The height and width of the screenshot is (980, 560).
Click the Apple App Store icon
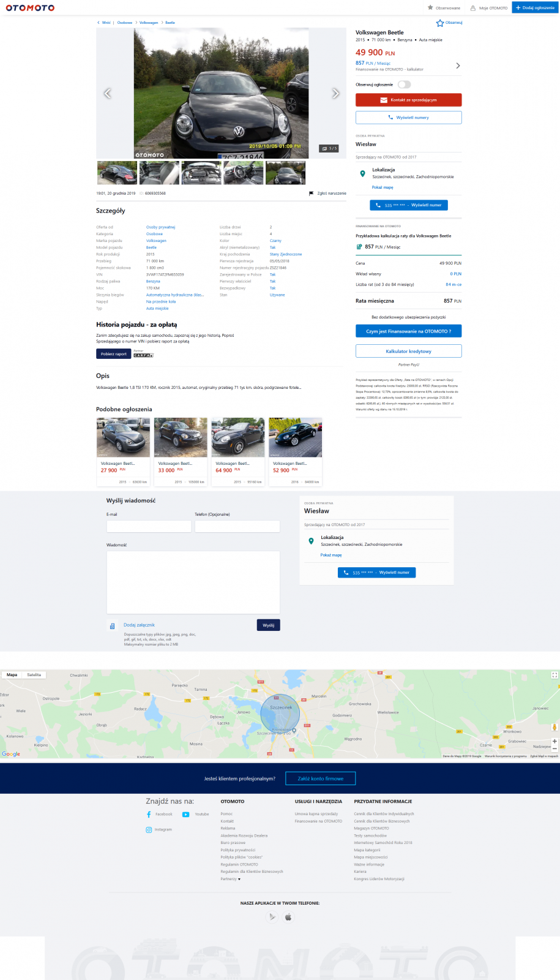[288, 917]
